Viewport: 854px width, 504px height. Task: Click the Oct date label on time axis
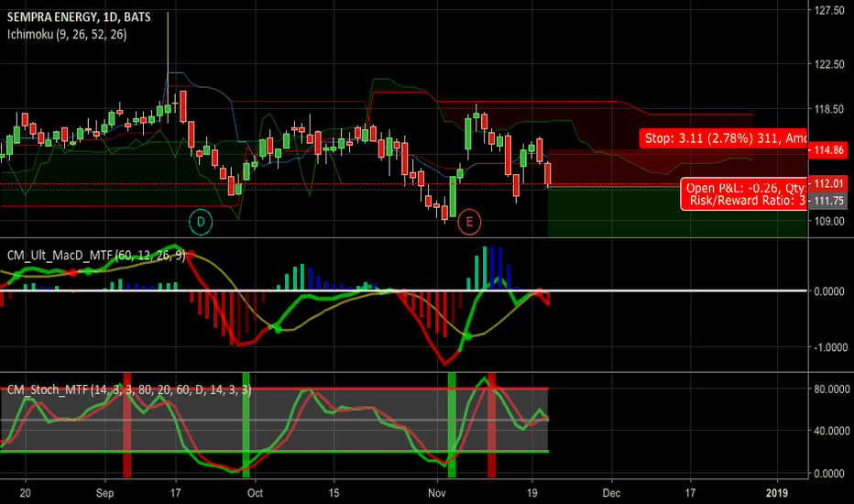(x=255, y=493)
